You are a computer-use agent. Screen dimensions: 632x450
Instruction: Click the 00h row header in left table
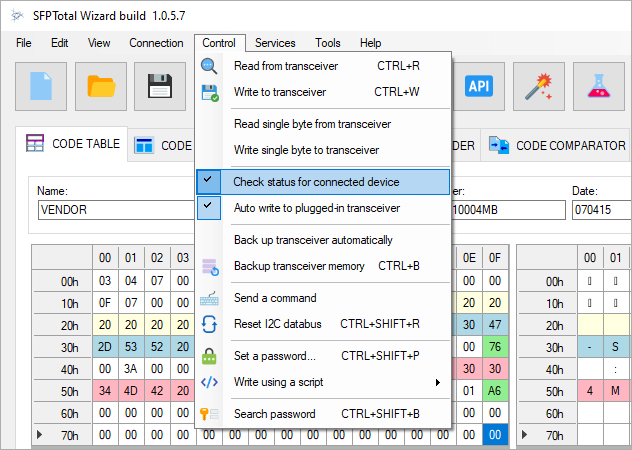point(62,281)
